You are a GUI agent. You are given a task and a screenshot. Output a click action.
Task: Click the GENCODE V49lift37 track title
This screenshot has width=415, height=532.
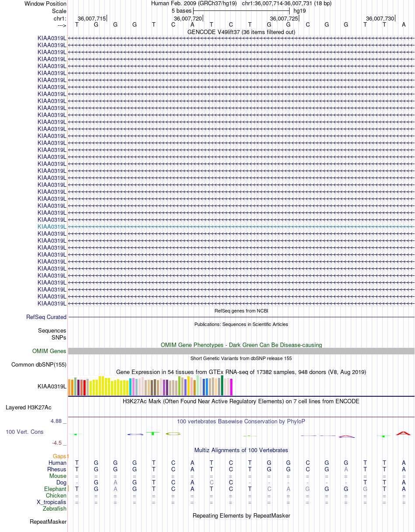click(x=241, y=32)
